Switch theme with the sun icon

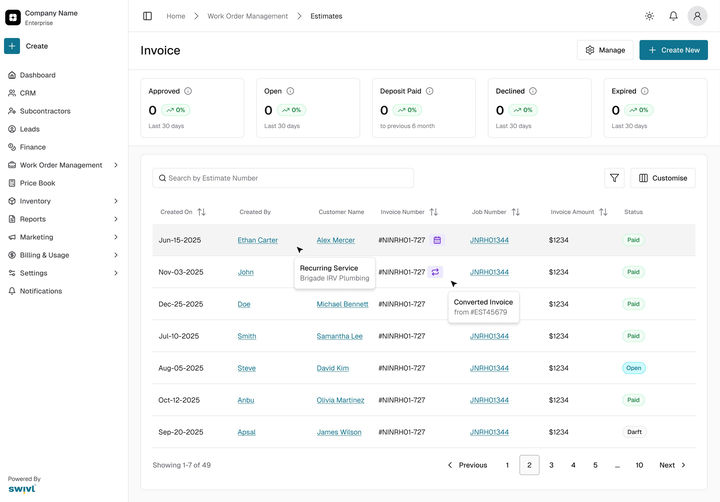649,16
